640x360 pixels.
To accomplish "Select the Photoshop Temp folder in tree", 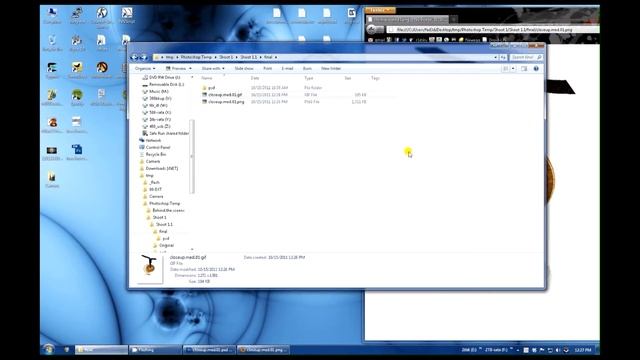I will click(x=161, y=203).
